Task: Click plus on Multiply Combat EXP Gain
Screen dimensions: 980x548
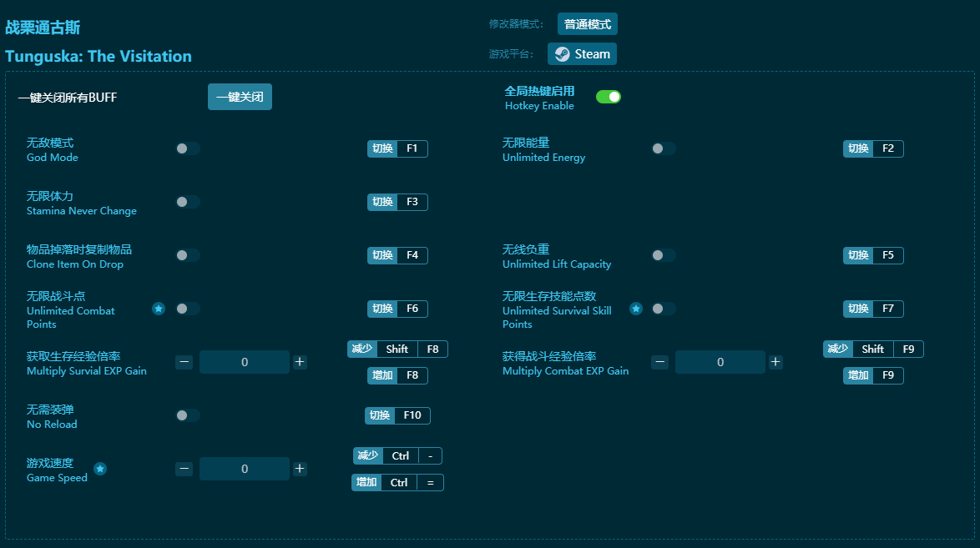Action: coord(775,362)
